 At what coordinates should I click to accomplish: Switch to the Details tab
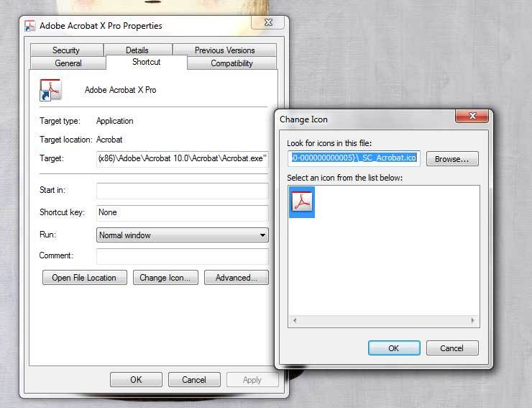(137, 50)
